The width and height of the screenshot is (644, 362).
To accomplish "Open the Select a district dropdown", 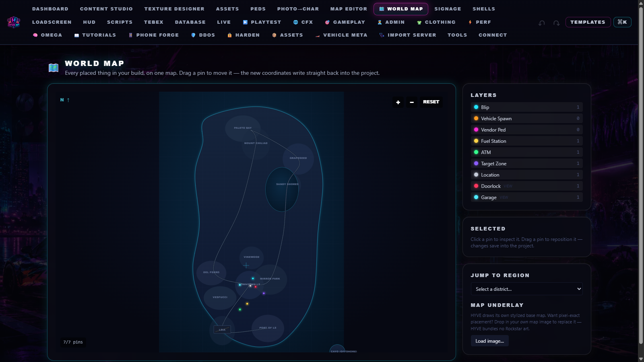I will point(526,289).
